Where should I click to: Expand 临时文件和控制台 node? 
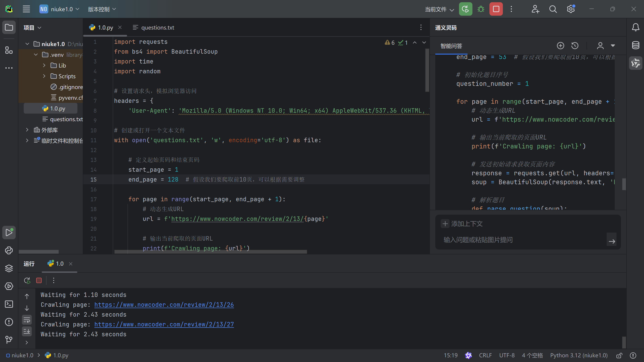tap(27, 141)
